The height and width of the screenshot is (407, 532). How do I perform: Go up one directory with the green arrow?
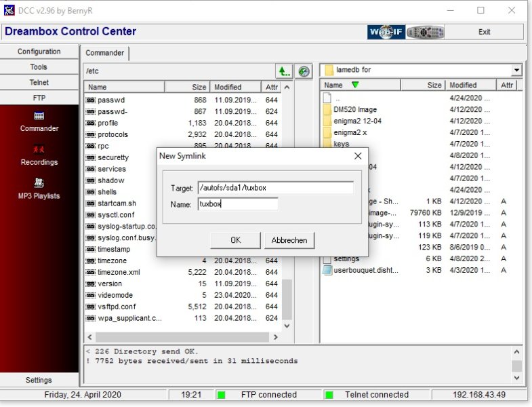coord(284,71)
